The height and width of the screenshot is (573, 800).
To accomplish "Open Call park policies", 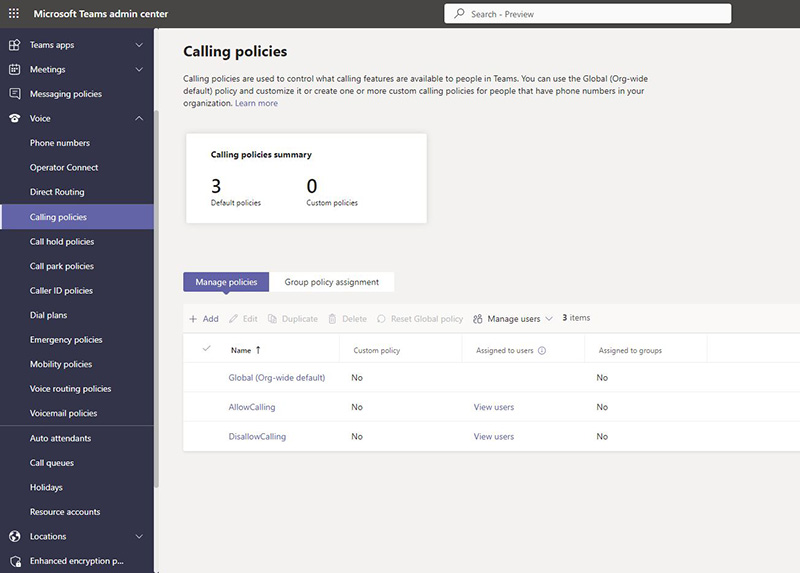I will pyautogui.click(x=62, y=266).
